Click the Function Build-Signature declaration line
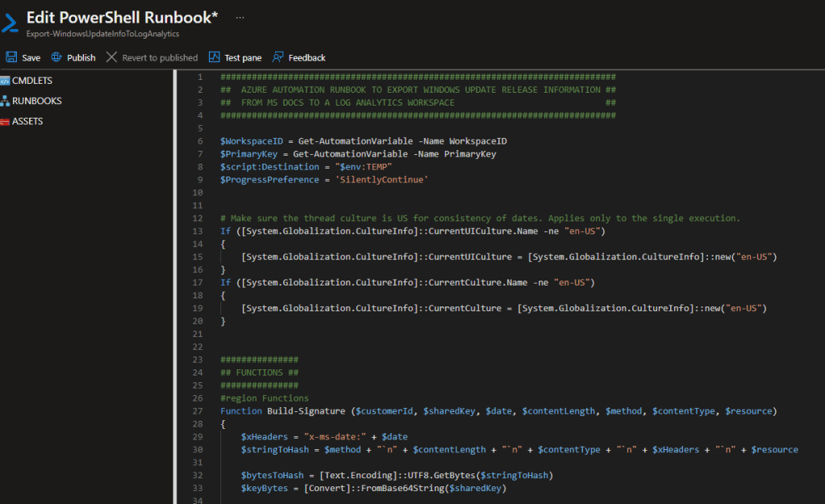This screenshot has width=825, height=504. 498,411
